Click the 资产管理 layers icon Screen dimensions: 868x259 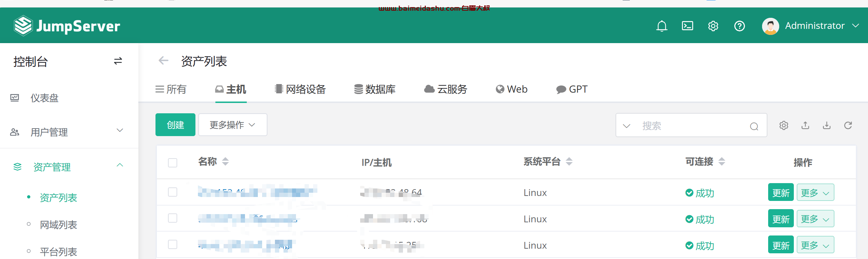point(17,167)
